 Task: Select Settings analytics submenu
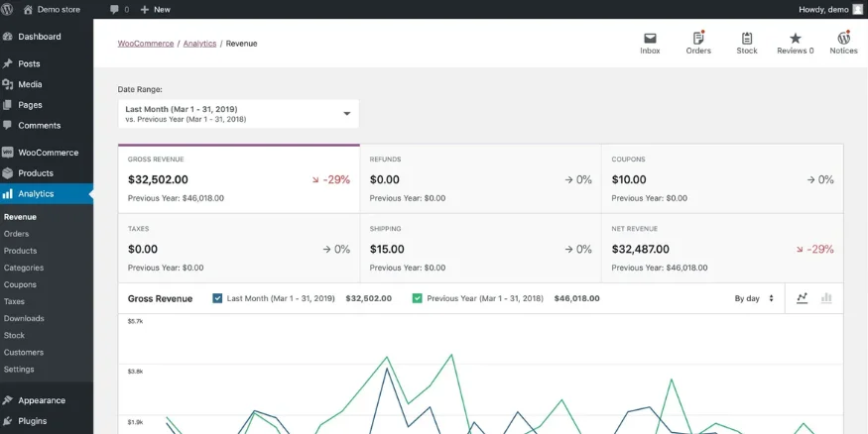[x=19, y=370]
